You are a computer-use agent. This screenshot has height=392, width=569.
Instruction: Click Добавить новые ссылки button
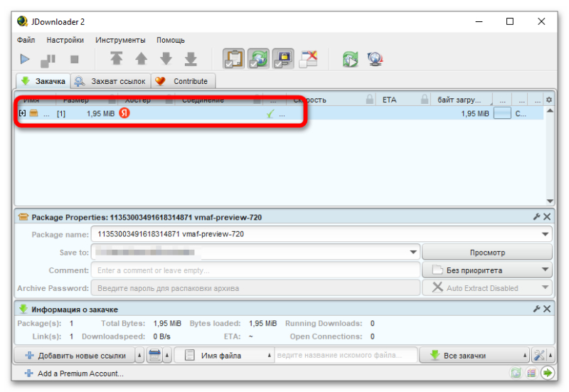coord(75,355)
